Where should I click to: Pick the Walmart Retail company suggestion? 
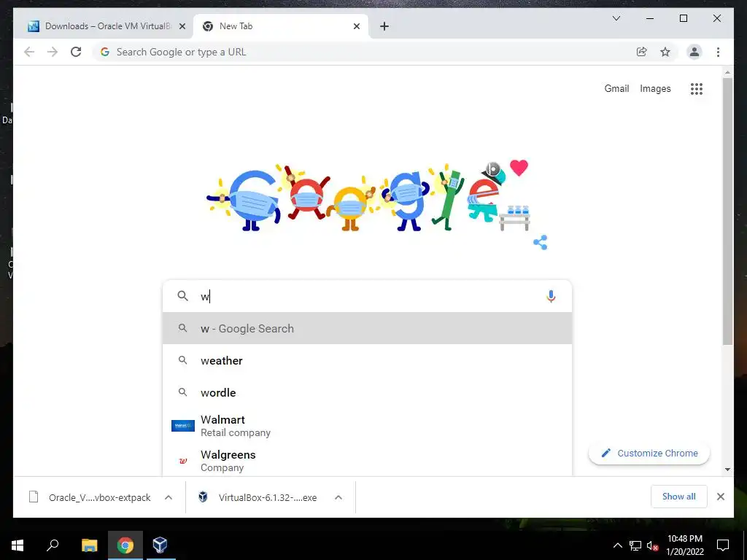[368, 426]
